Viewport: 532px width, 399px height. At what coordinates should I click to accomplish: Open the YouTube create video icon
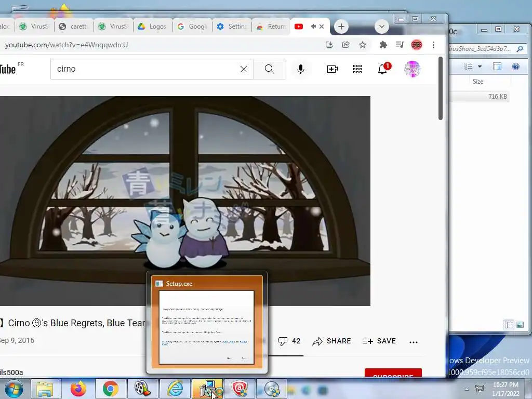pyautogui.click(x=332, y=69)
